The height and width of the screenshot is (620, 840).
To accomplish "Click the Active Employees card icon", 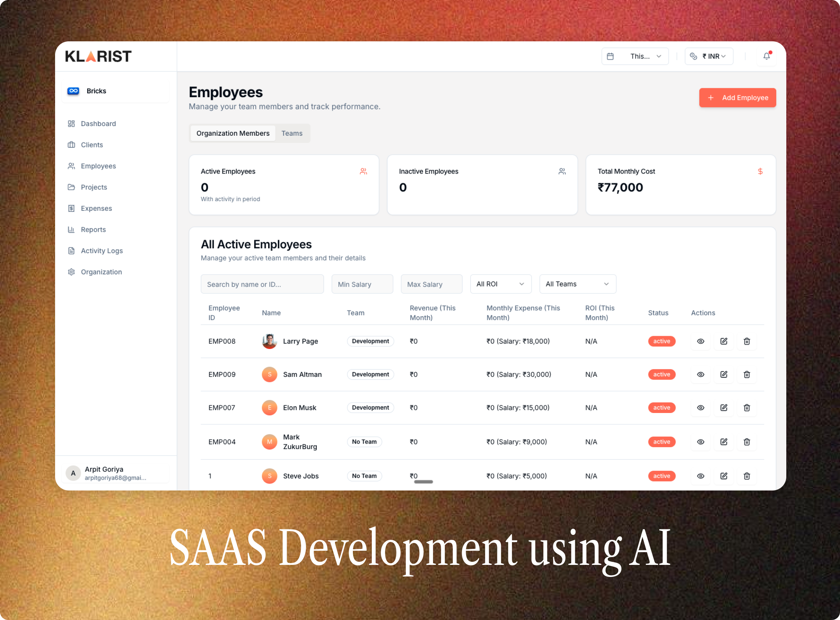I will [364, 172].
